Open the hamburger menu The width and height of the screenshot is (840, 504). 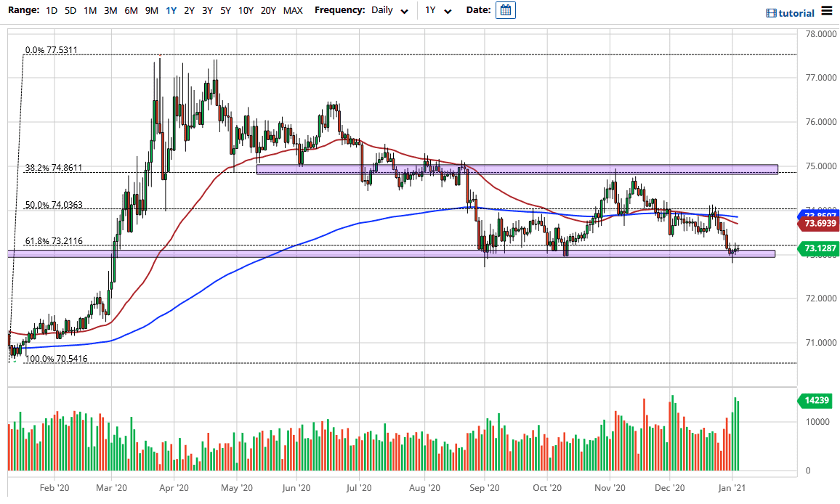coord(826,11)
